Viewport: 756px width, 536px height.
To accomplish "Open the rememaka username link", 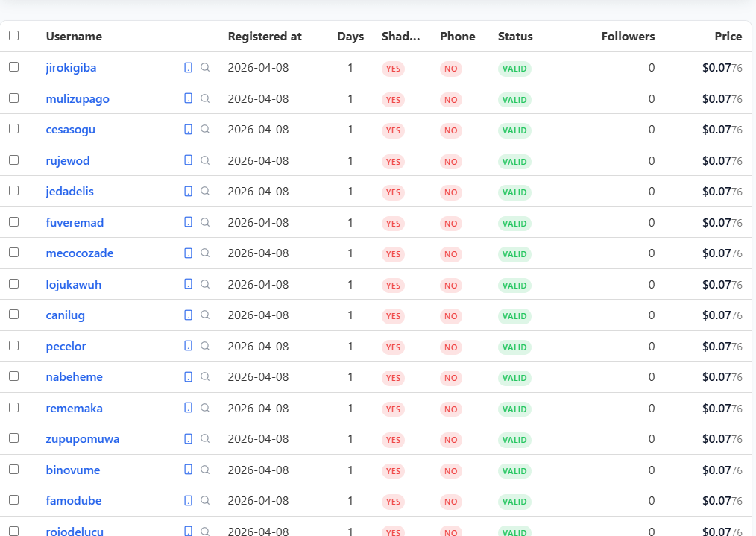I will [75, 409].
